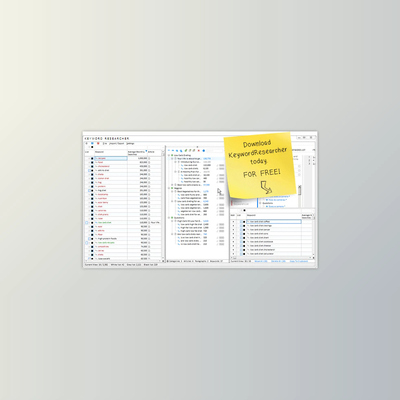Tick the checkbox in the hcg diet row

89,190
